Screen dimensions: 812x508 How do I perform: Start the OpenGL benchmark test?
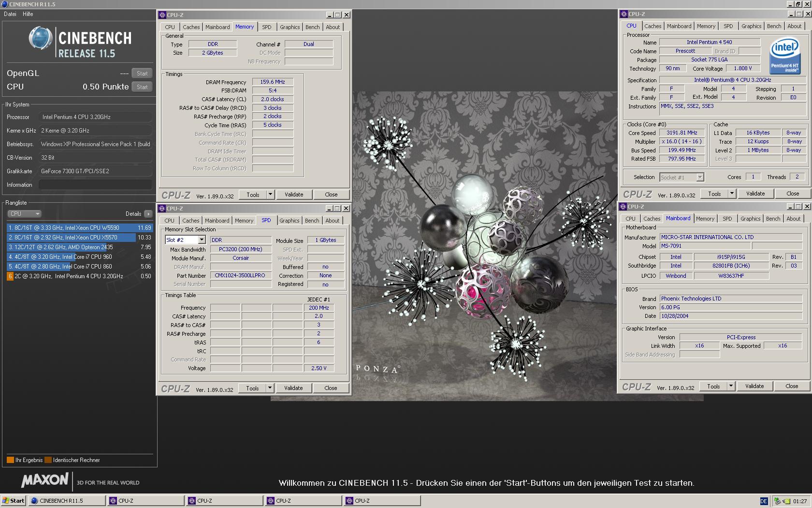[142, 74]
